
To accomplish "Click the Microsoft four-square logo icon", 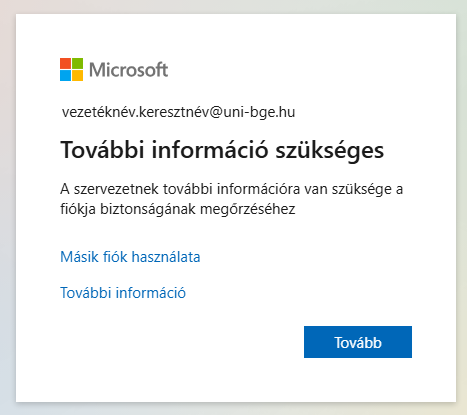I will point(71,69).
